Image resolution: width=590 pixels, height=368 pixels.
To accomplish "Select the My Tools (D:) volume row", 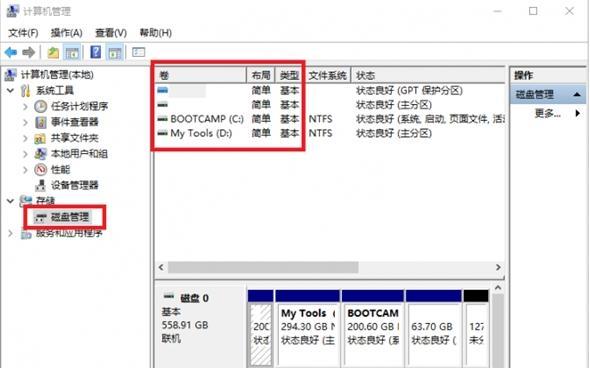I will (x=330, y=133).
